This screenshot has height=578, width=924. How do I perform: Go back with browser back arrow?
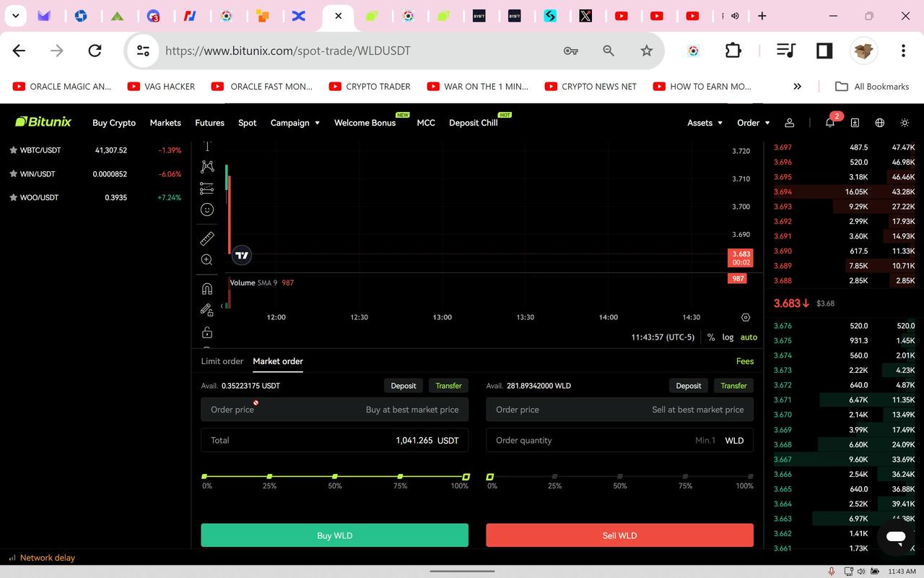click(x=19, y=51)
